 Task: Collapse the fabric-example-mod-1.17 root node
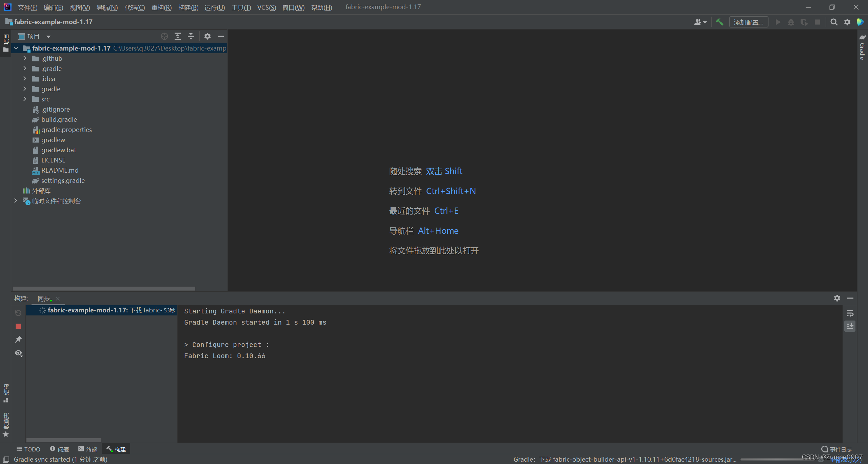click(16, 48)
